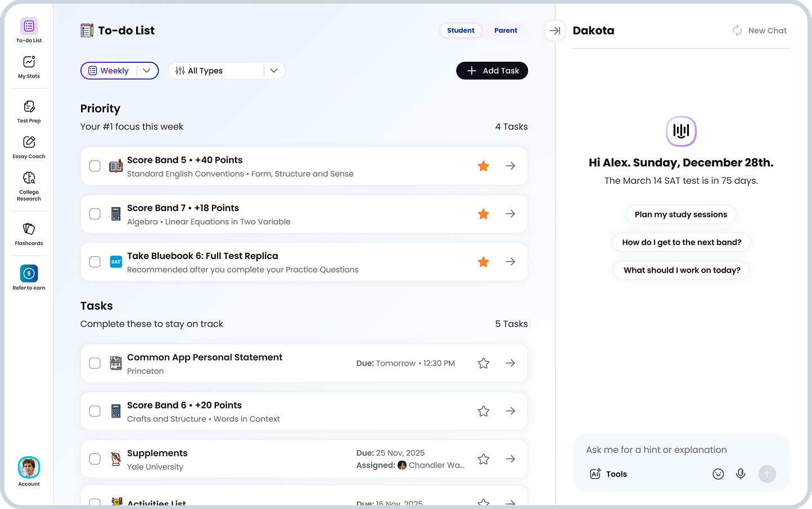Viewport: 812px width, 509px height.
Task: Click the Add Task button
Action: point(492,71)
